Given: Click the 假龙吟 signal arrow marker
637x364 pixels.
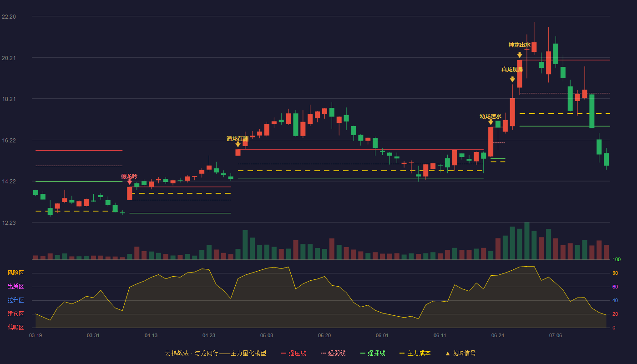Looking at the screenshot, I should pos(129,182).
